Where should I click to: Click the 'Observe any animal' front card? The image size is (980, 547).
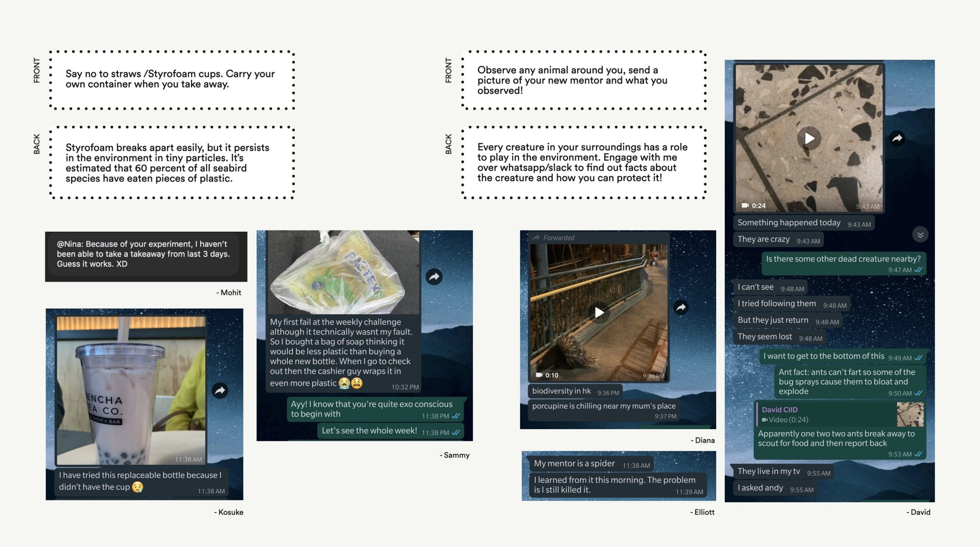[x=583, y=80]
